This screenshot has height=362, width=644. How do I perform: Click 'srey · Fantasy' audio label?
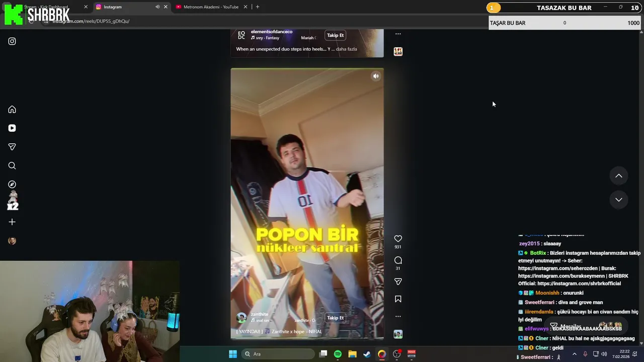click(x=267, y=38)
